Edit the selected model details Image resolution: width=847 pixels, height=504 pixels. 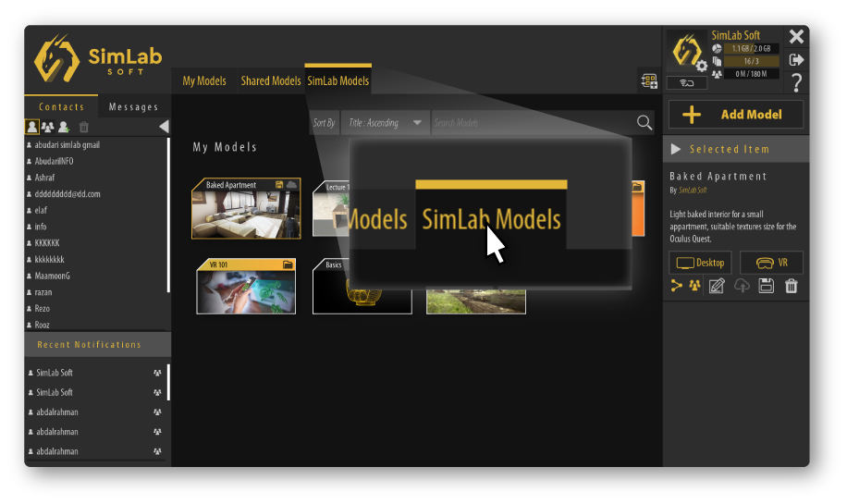click(717, 285)
